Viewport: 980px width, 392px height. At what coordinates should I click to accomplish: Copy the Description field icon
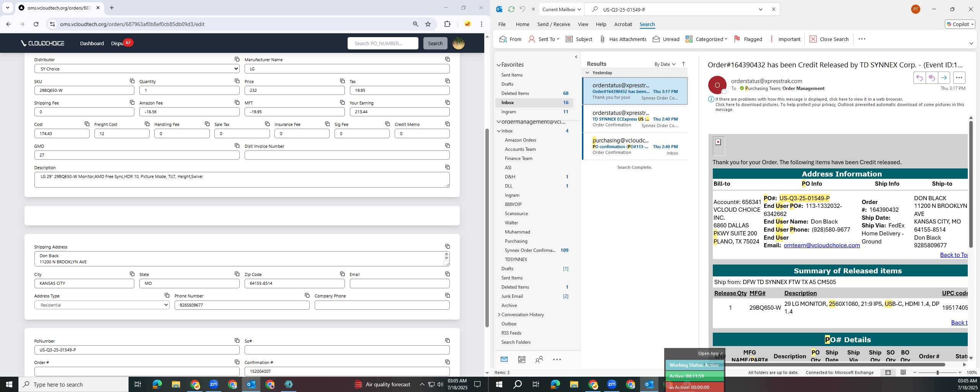[x=448, y=167]
